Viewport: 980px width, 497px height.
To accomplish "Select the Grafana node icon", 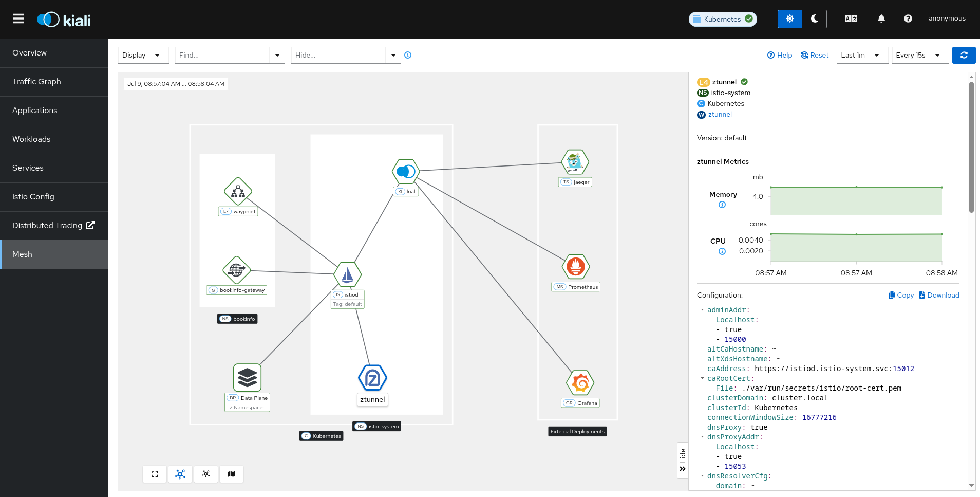I will [580, 383].
